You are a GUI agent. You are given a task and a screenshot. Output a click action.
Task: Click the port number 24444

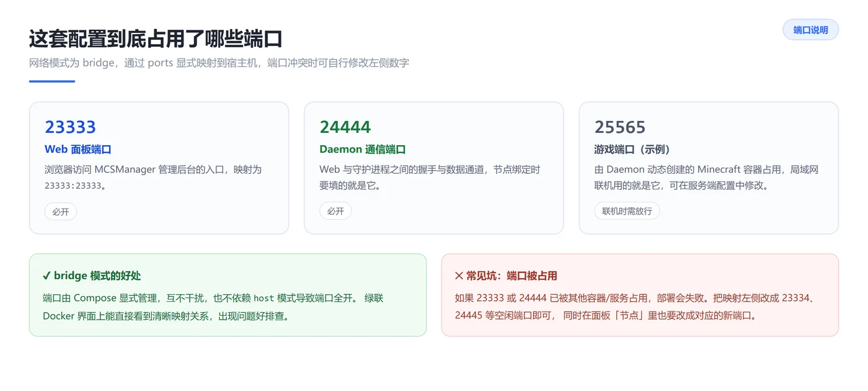[x=345, y=127]
